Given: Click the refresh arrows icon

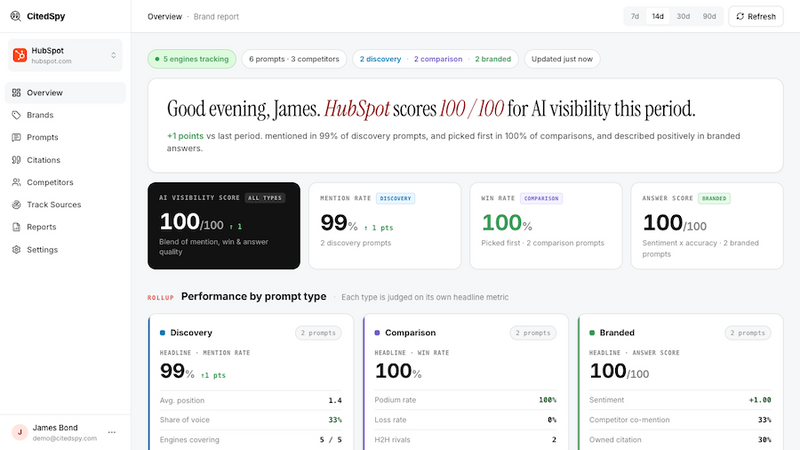Looking at the screenshot, I should 740,16.
